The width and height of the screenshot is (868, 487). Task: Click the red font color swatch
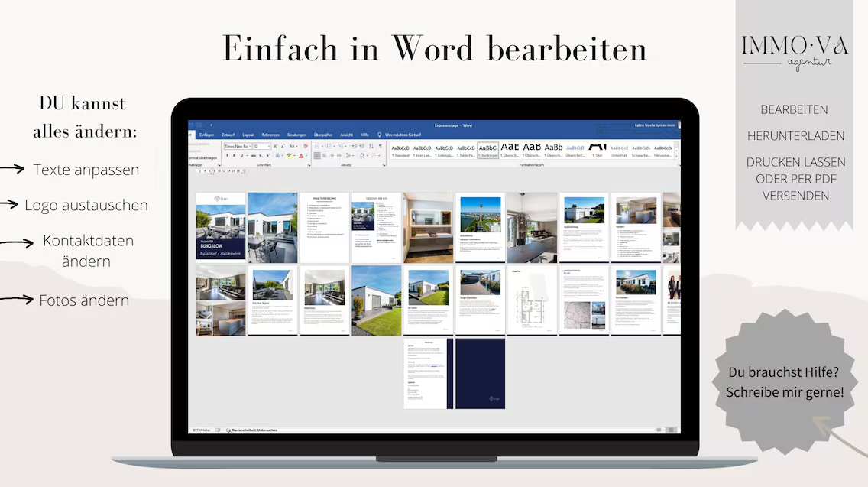302,155
